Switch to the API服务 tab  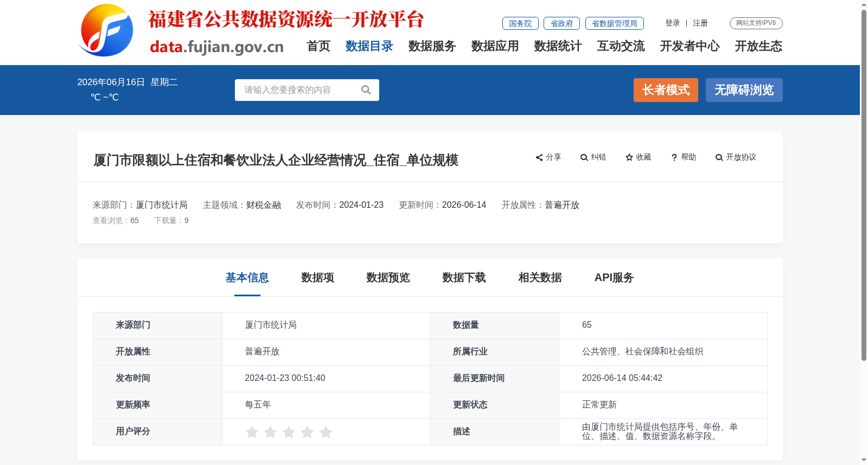tap(614, 278)
